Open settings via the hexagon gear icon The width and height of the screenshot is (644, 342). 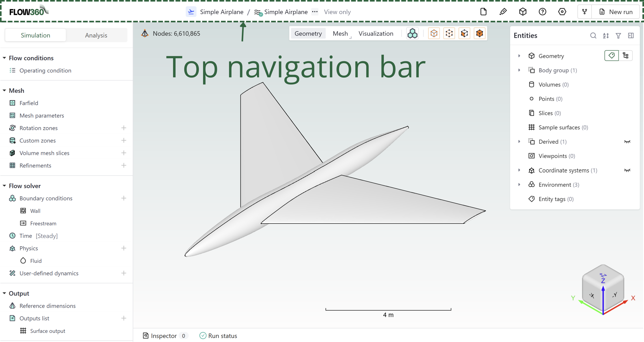[x=562, y=12]
